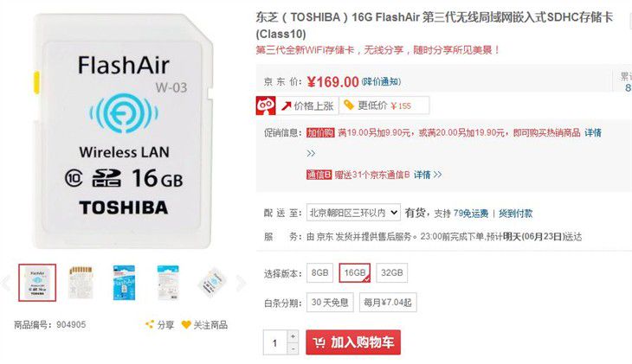Show next thumbnails with right arrow
The image size is (632, 364).
point(241,283)
